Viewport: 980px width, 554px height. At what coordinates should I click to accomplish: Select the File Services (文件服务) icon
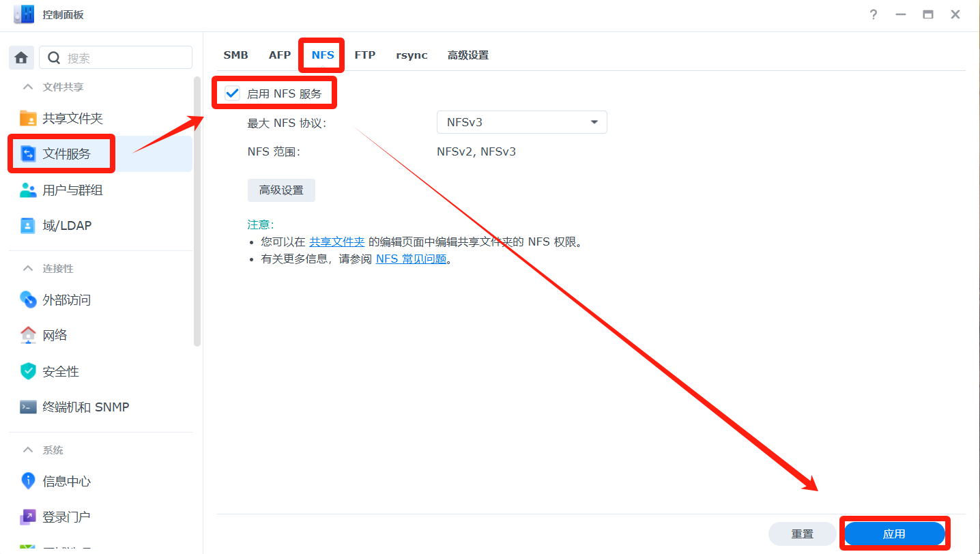pyautogui.click(x=28, y=154)
